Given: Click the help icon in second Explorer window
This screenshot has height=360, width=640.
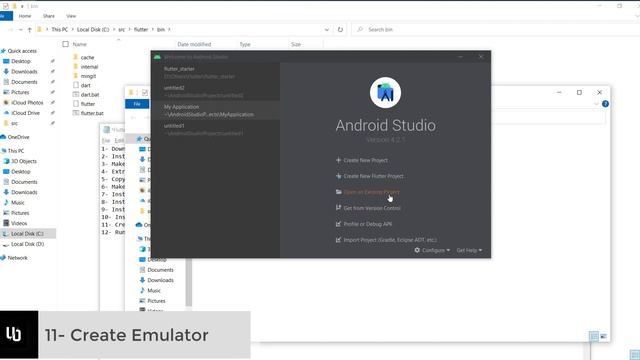Looking at the screenshot, I should tap(605, 104).
